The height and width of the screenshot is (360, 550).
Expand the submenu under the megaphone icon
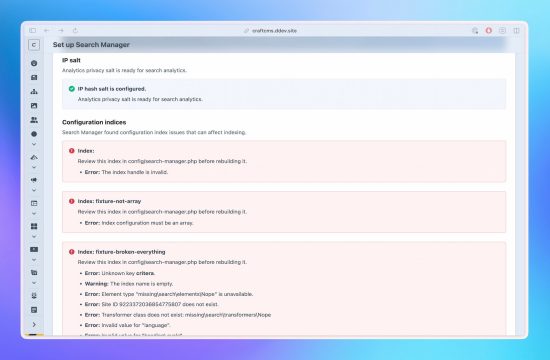pos(34,190)
